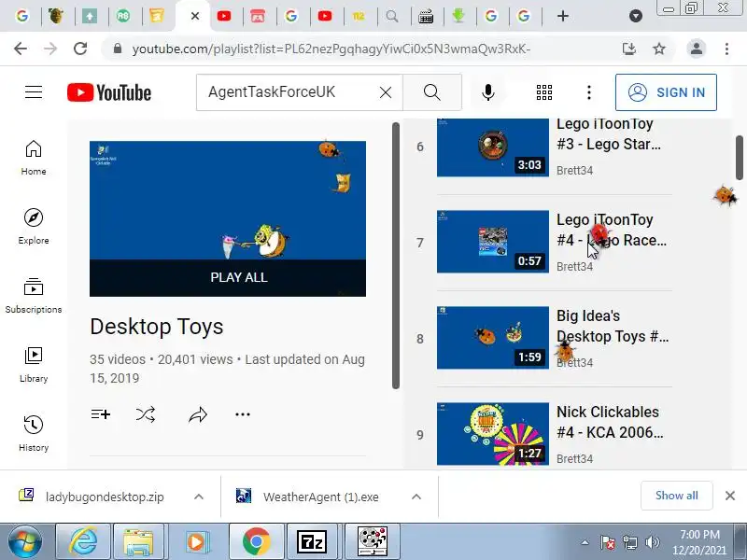The height and width of the screenshot is (560, 747).
Task: Switch to the first Google tab
Action: click(21, 16)
